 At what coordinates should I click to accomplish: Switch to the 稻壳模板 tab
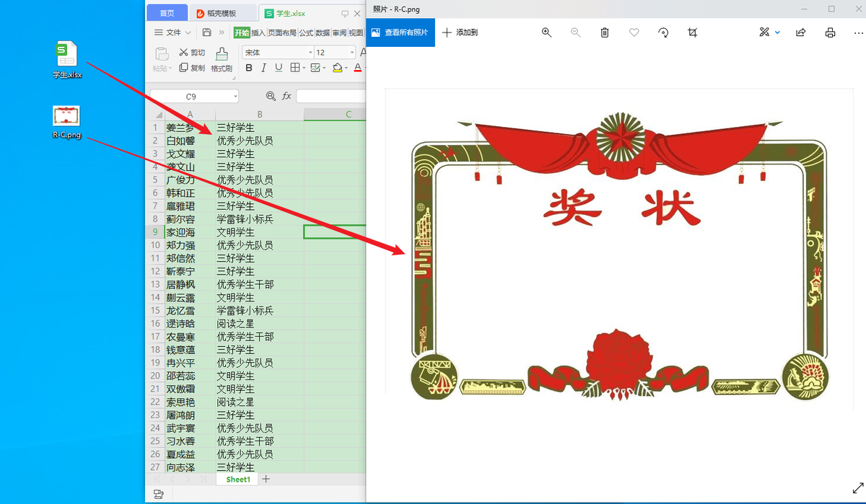(x=222, y=13)
